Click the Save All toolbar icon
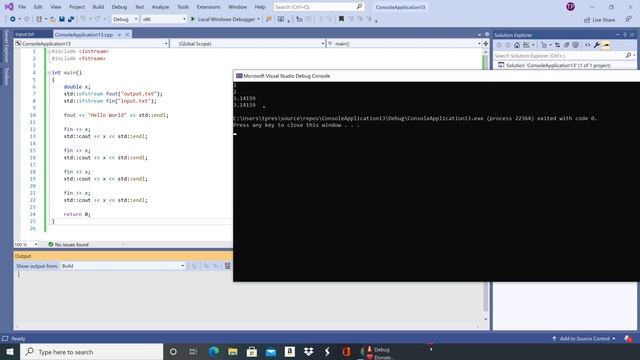The image size is (640, 360). (x=71, y=19)
